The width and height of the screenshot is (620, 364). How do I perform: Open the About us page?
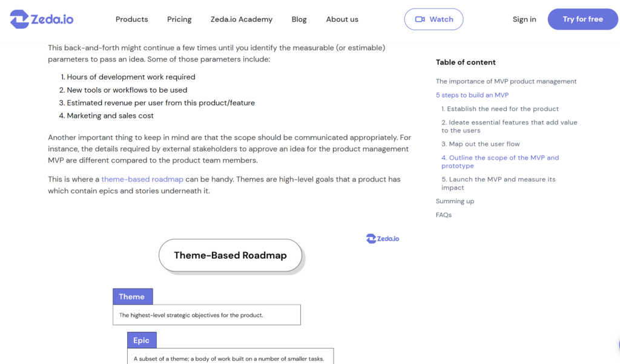point(342,19)
